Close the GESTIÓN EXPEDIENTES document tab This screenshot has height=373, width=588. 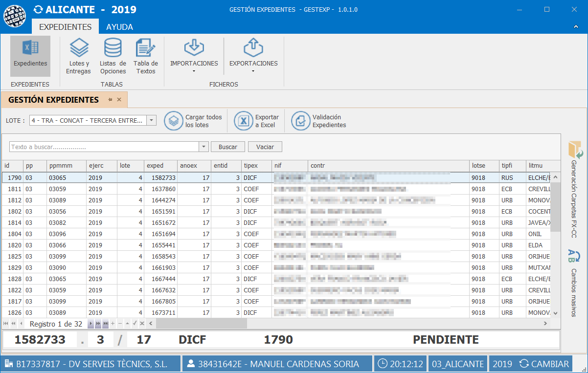coord(119,100)
